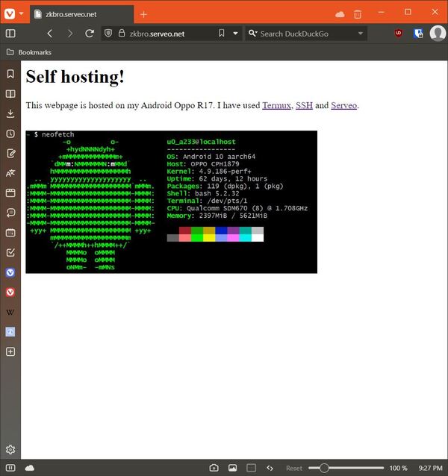Follow the Serveo link

pyautogui.click(x=344, y=105)
